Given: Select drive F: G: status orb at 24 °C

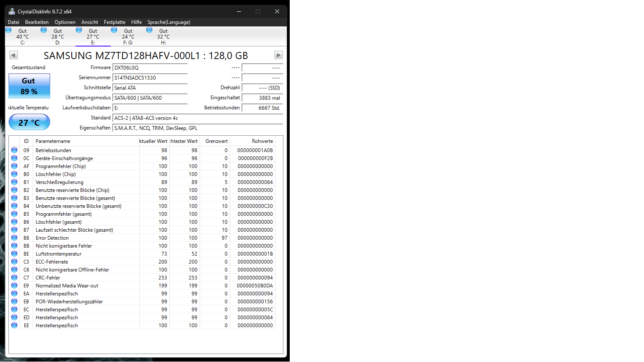Looking at the screenshot, I should pos(114,30).
